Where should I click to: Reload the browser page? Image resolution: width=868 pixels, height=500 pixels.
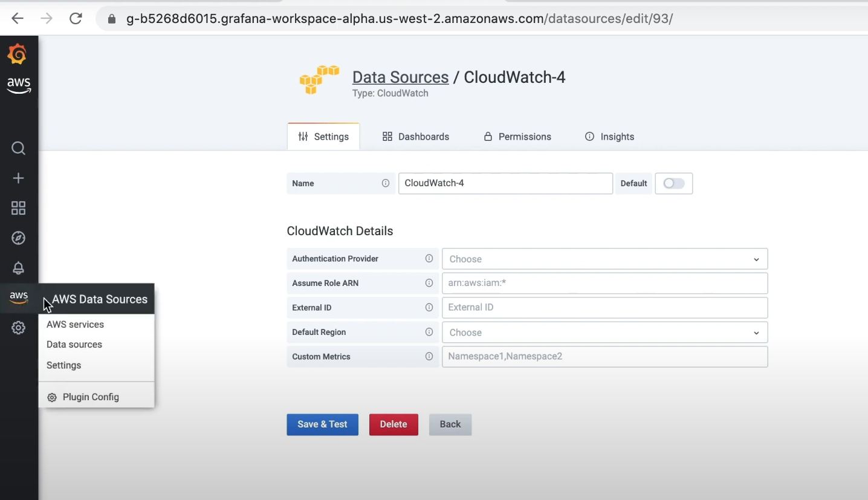76,19
